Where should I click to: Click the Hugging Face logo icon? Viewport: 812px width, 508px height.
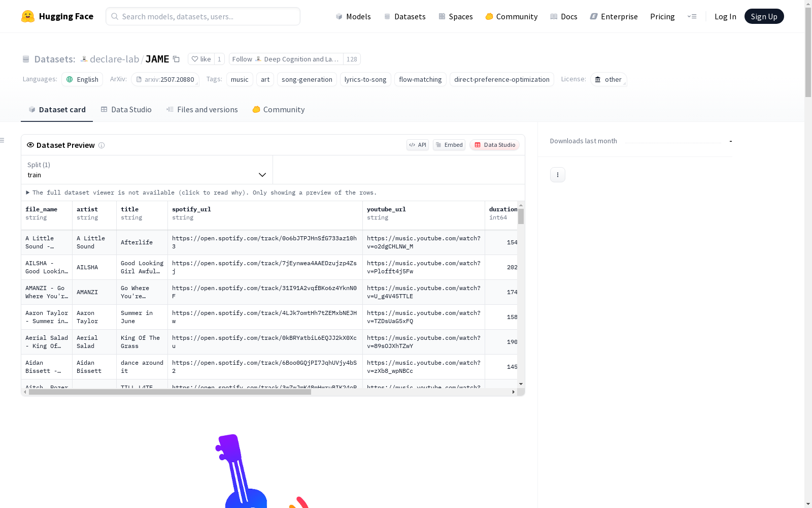click(x=28, y=16)
